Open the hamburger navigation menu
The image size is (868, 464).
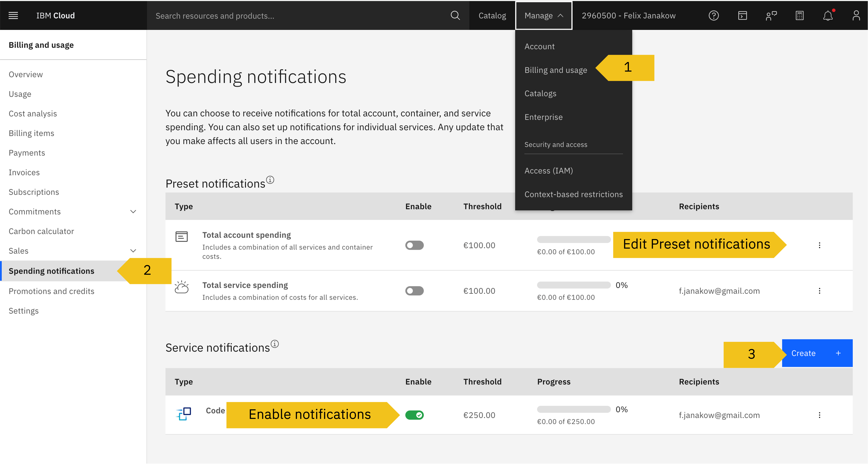(13, 15)
